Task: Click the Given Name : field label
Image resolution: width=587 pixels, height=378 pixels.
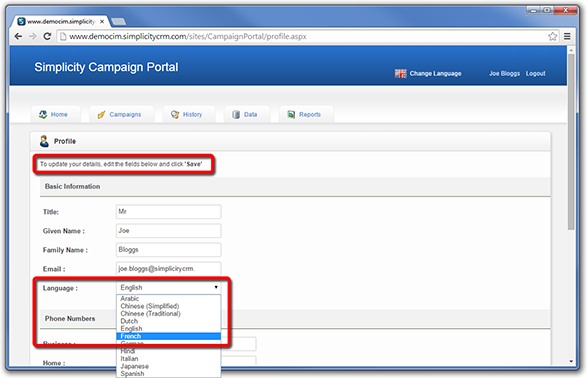Action: click(x=64, y=231)
